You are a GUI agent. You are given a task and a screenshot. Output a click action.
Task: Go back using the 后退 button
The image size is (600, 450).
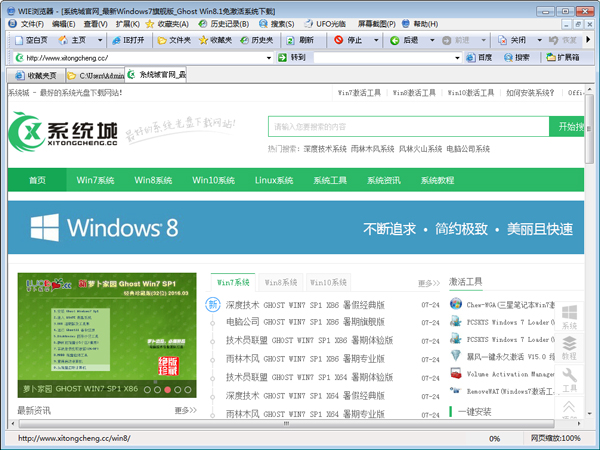coord(404,40)
